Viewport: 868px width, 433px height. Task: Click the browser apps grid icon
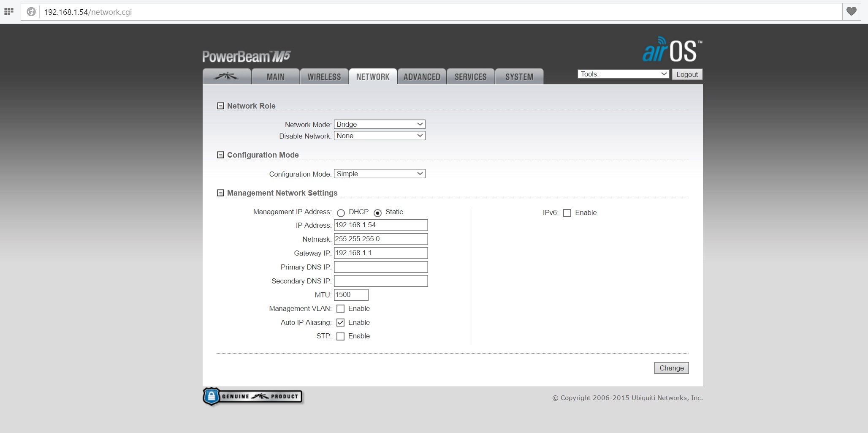(x=8, y=11)
